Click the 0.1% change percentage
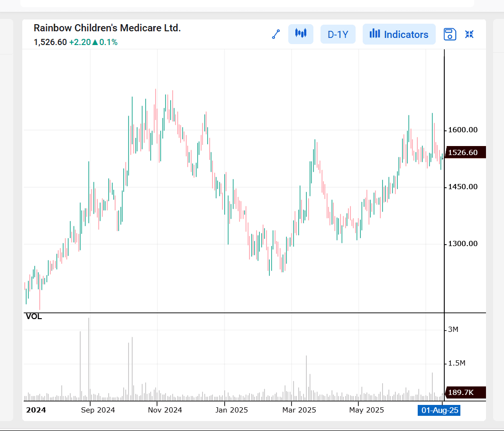The height and width of the screenshot is (431, 504). (x=108, y=42)
